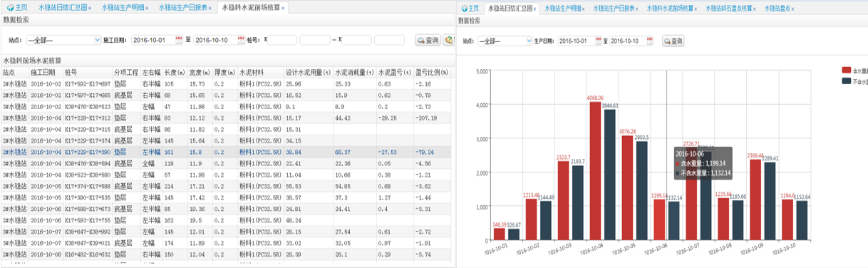The image size is (868, 268).
Task: Click the 4068.06 red bar for 2016-10-04
Action: [x=595, y=171]
